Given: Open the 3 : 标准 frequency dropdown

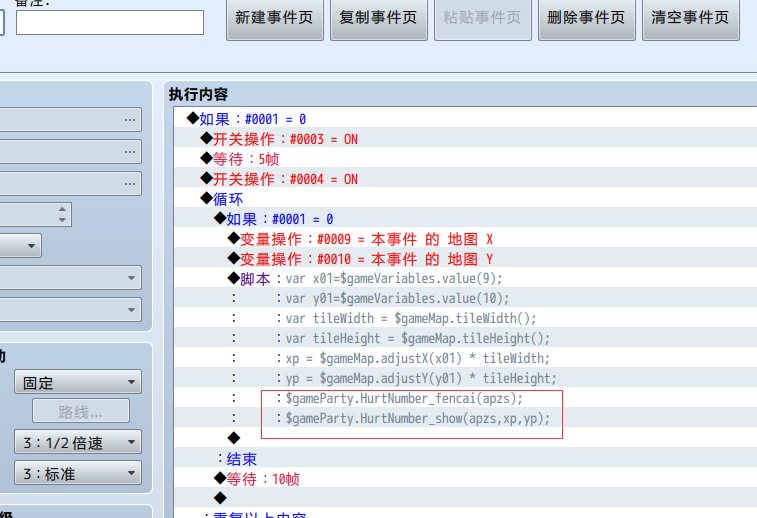Looking at the screenshot, I should click(78, 473).
